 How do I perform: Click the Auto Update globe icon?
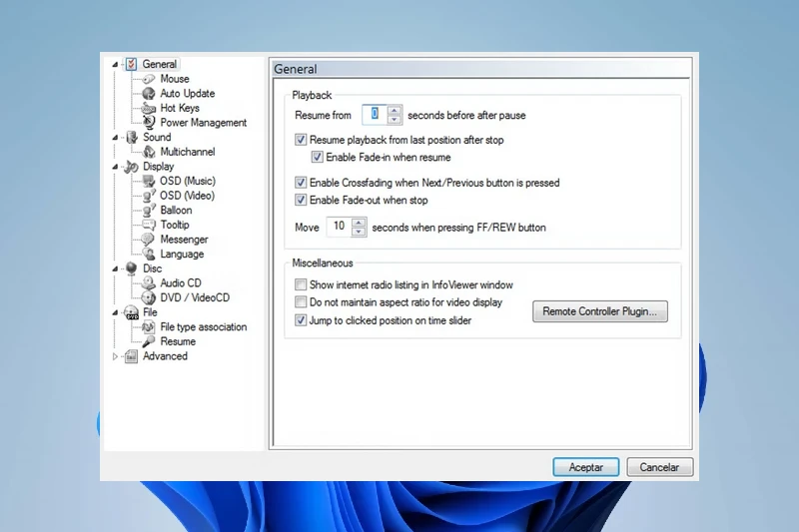coord(149,93)
